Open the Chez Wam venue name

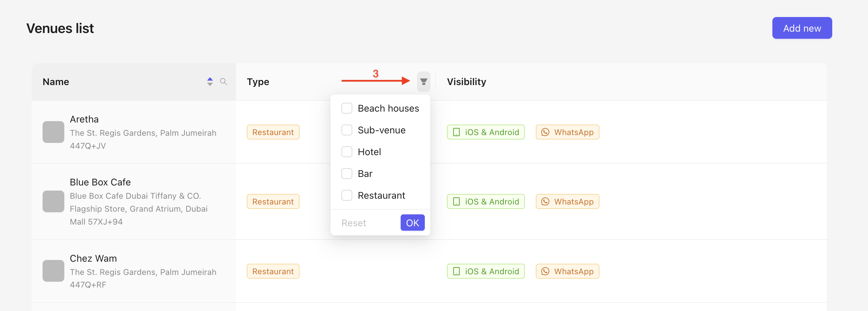click(x=93, y=258)
